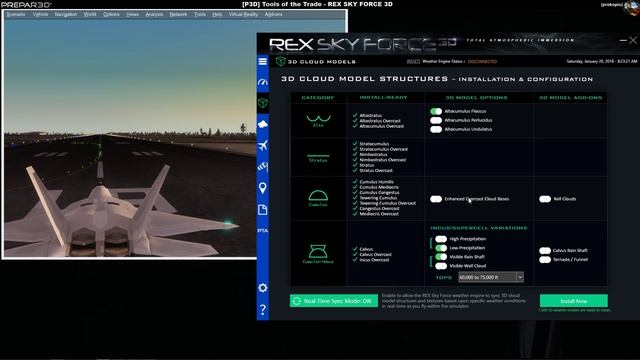The width and height of the screenshot is (640, 360).
Task: Open the map pin sidebar icon
Action: 262,188
